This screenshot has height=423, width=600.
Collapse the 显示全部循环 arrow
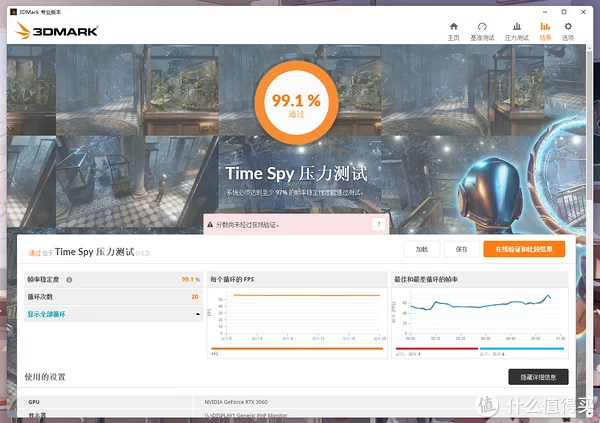point(198,314)
